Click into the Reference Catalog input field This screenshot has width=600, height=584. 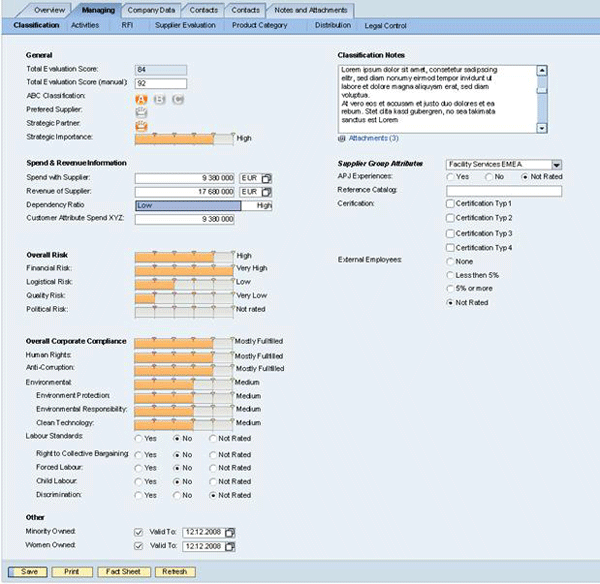(503, 190)
